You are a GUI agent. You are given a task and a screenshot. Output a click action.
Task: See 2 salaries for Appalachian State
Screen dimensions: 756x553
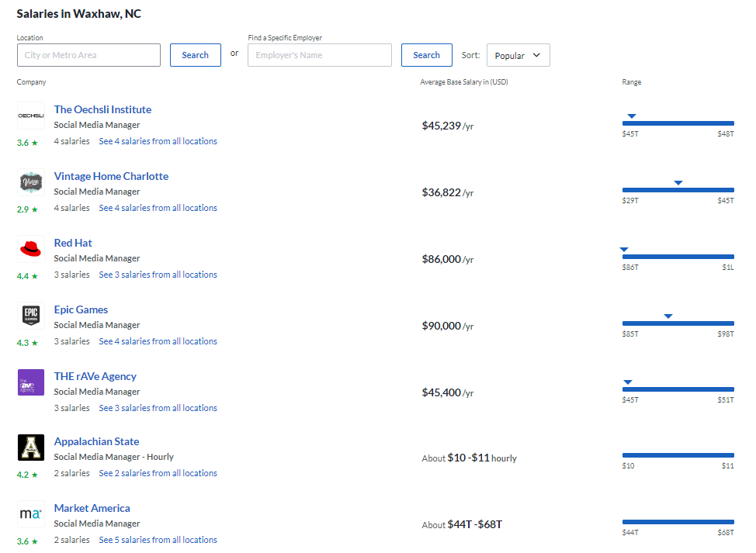[158, 473]
